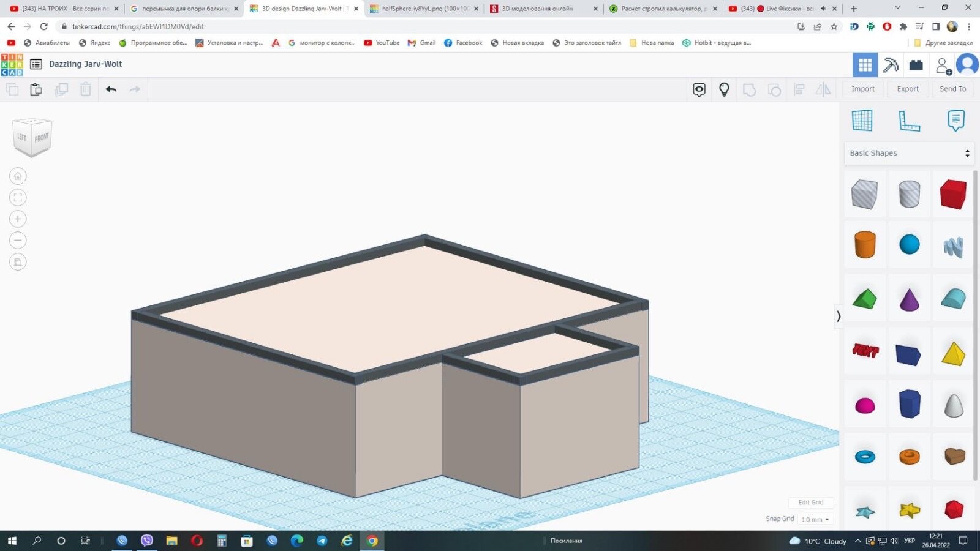Zoom out with the minus icon

[18, 241]
